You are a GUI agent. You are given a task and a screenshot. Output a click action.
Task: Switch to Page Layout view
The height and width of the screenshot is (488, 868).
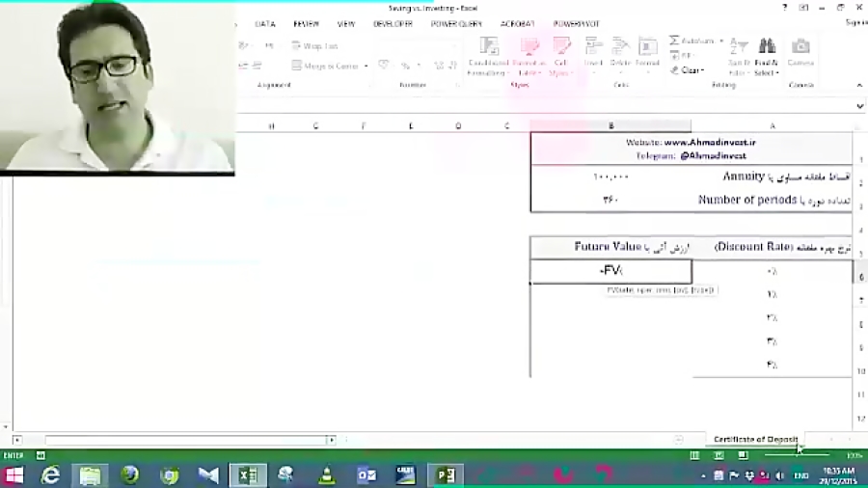pyautogui.click(x=719, y=455)
